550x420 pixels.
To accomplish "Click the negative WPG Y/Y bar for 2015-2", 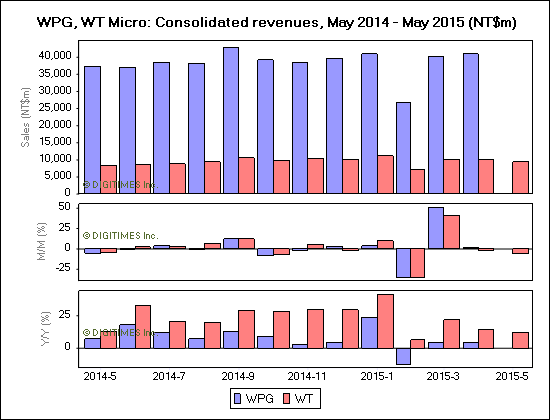I will point(403,356).
